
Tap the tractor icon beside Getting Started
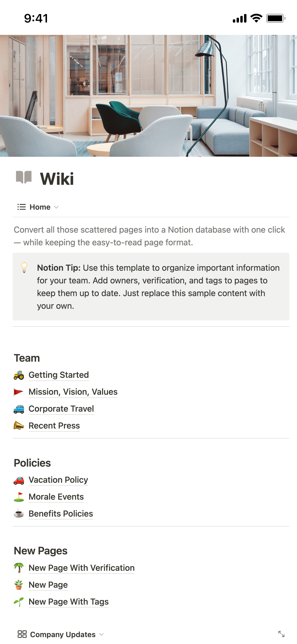pyautogui.click(x=19, y=375)
